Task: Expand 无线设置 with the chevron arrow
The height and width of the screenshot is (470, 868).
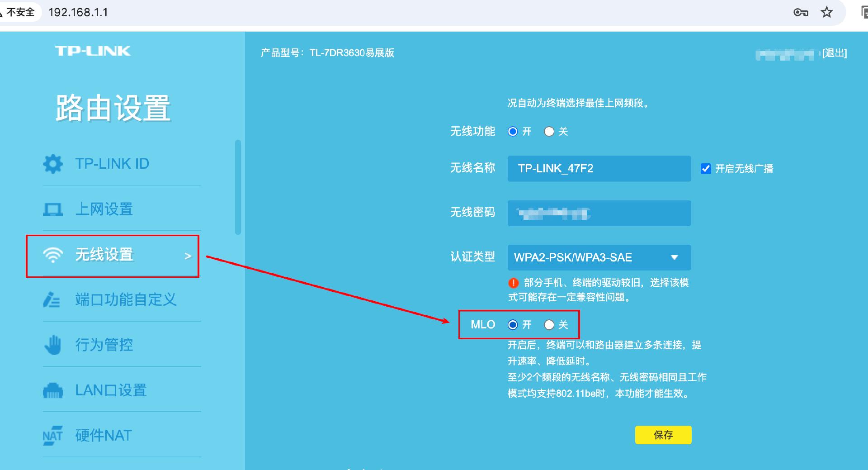Action: (188, 256)
